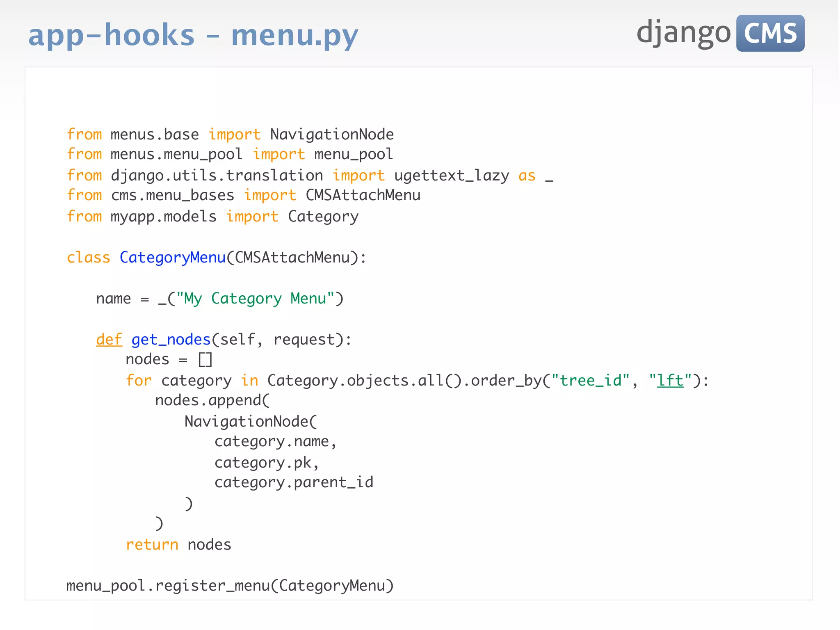Click 'menu_pool.register_menu(CategoryMenu)' line

click(x=230, y=586)
